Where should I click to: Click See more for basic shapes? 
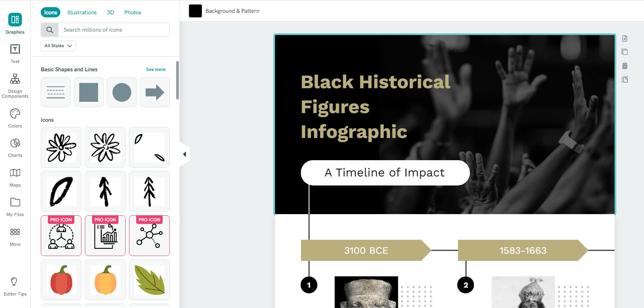coord(156,69)
